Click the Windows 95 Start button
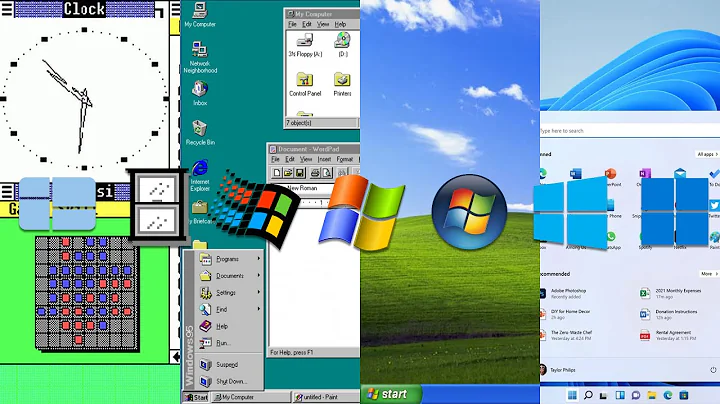 [x=197, y=397]
